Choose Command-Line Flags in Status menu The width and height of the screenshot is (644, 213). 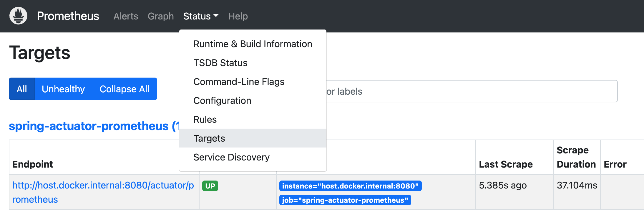(x=253, y=82)
